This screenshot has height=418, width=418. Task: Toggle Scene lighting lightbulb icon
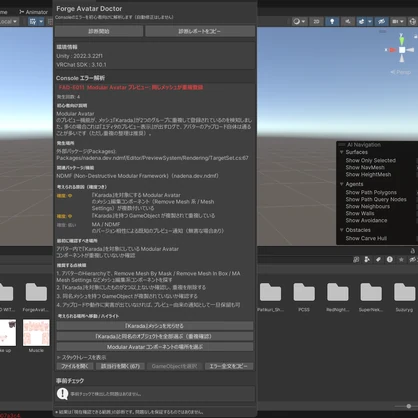[332, 22]
